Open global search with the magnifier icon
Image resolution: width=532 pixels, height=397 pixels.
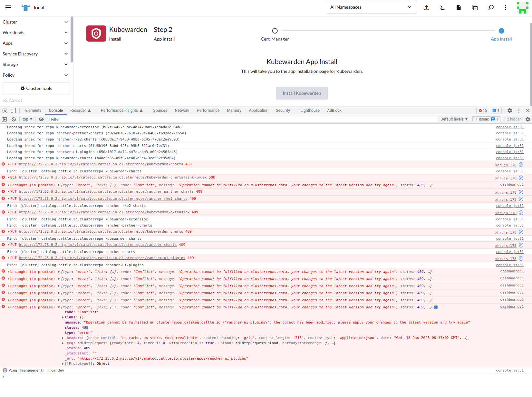click(491, 7)
